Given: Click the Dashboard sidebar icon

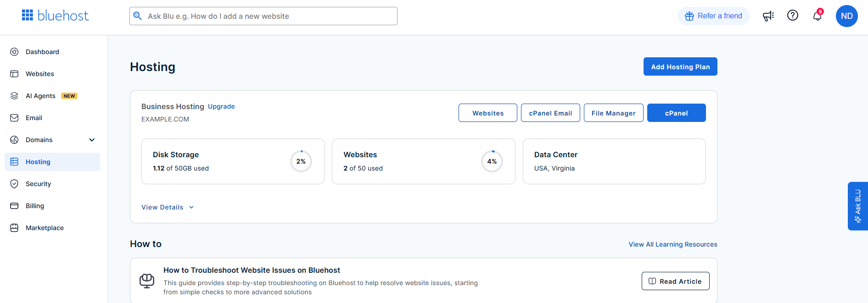Looking at the screenshot, I should (14, 52).
